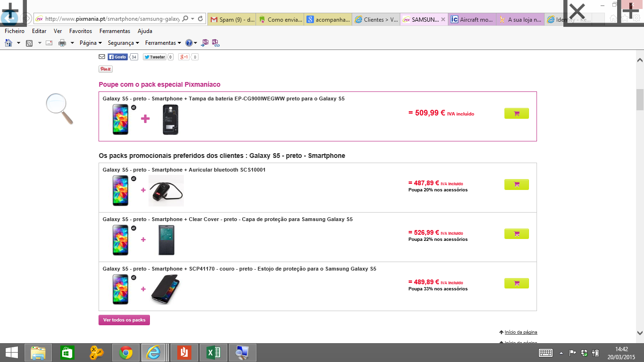Open the Tampa da bateria EP-CG900IWEGWW pack title
This screenshot has width=644, height=362.
click(x=224, y=99)
